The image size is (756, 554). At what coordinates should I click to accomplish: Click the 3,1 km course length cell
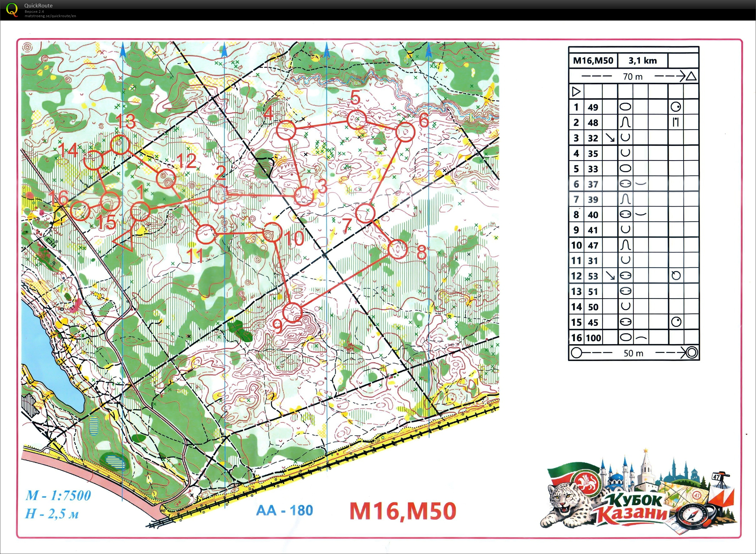[x=642, y=61]
